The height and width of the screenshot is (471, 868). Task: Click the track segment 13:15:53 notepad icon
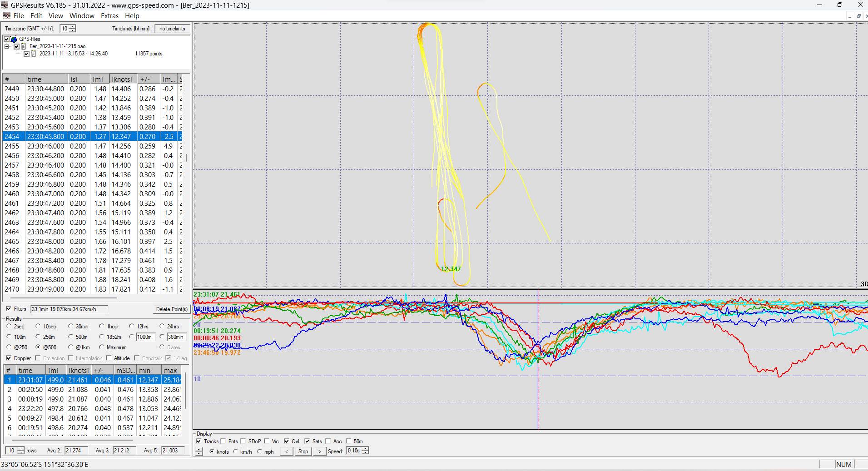(34, 54)
